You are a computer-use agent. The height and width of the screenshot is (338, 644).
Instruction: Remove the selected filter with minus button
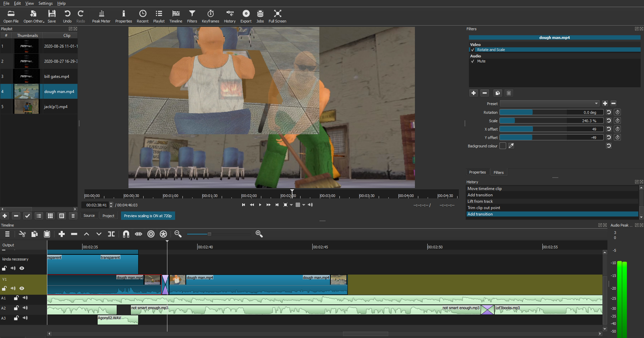[x=485, y=93]
